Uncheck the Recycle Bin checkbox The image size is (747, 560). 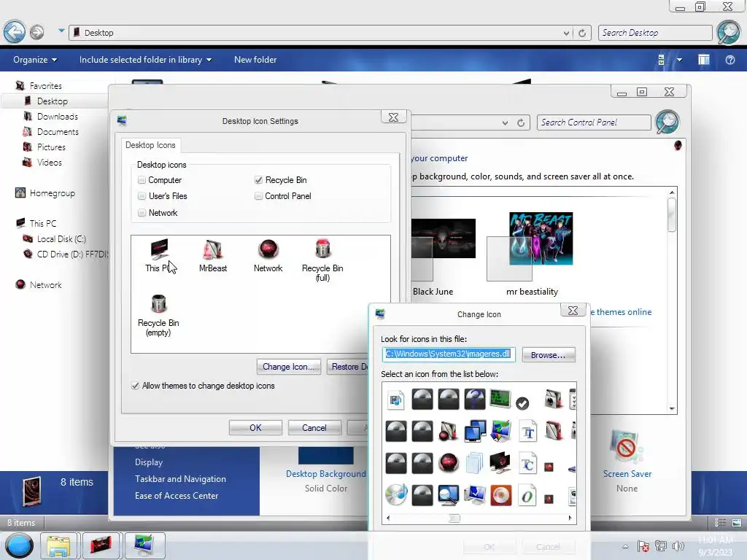(259, 180)
